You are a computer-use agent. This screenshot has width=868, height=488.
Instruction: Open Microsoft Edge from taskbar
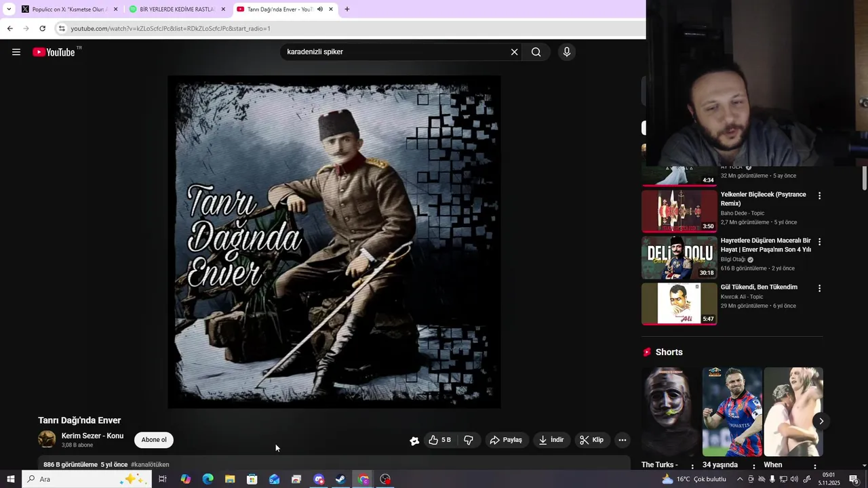[208, 479]
